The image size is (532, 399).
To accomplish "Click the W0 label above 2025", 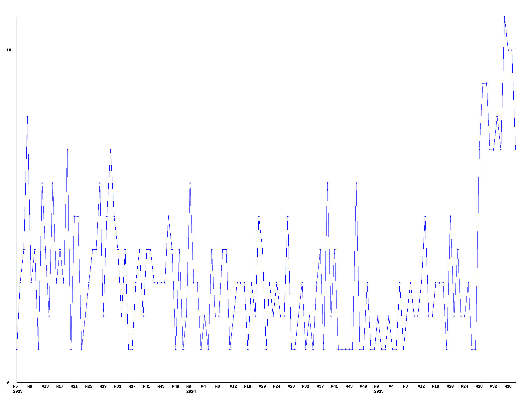I will (376, 387).
